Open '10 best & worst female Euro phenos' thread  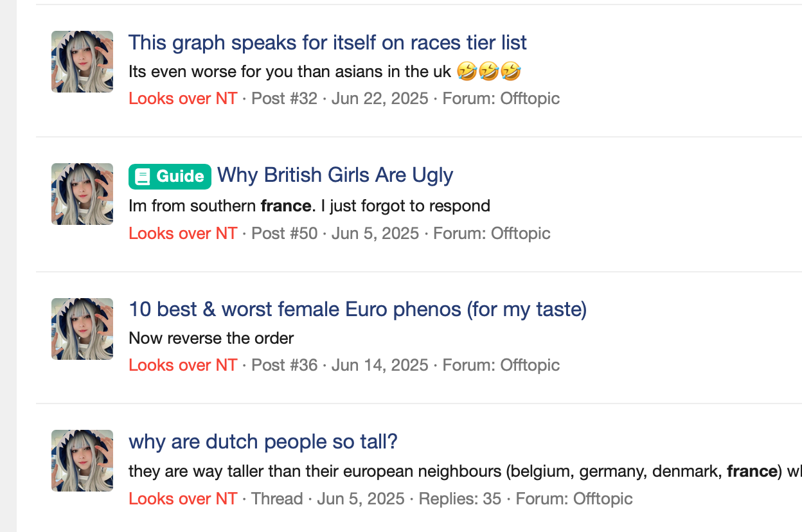358,310
